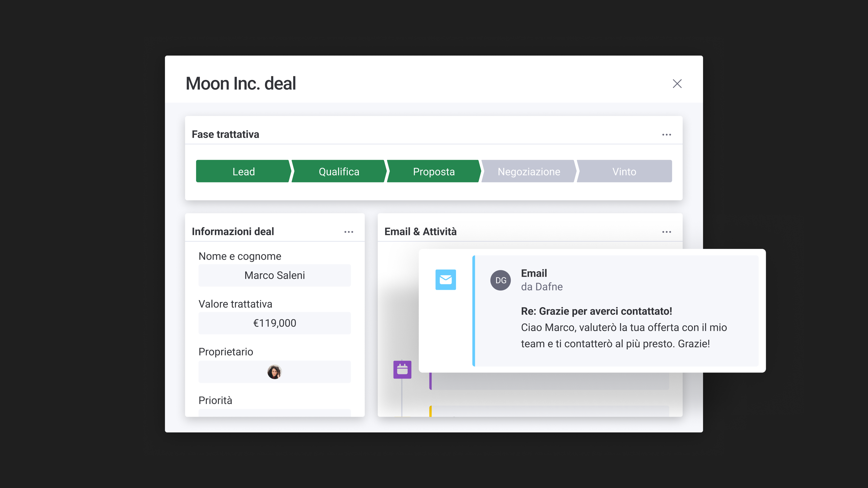The height and width of the screenshot is (488, 868).
Task: Move deal to Negoziazione stage
Action: pos(529,171)
